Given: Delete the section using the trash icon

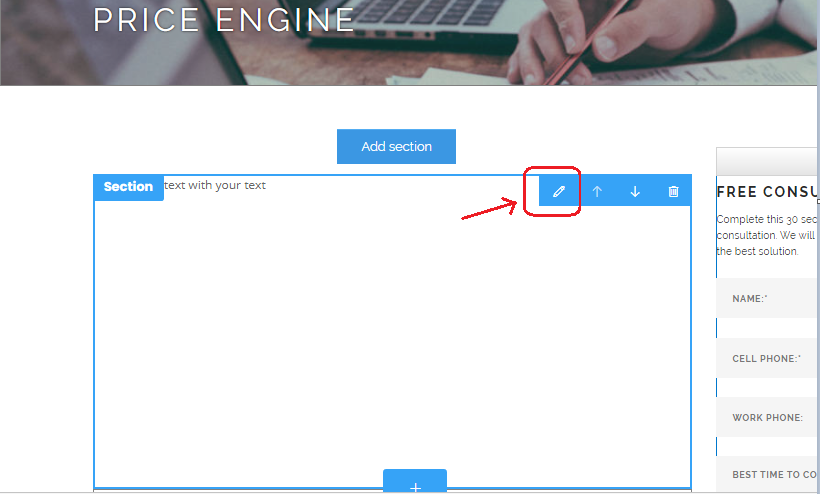Looking at the screenshot, I should pyautogui.click(x=674, y=191).
